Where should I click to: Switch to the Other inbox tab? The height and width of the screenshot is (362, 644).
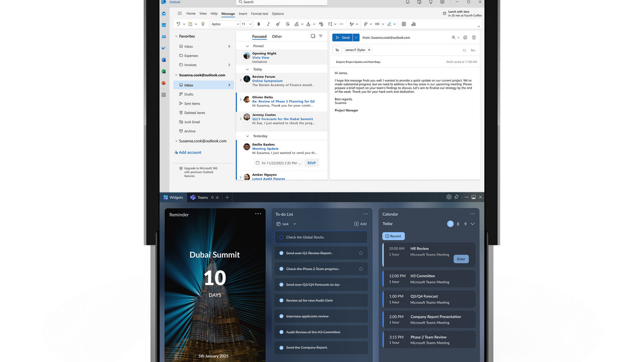pos(277,37)
